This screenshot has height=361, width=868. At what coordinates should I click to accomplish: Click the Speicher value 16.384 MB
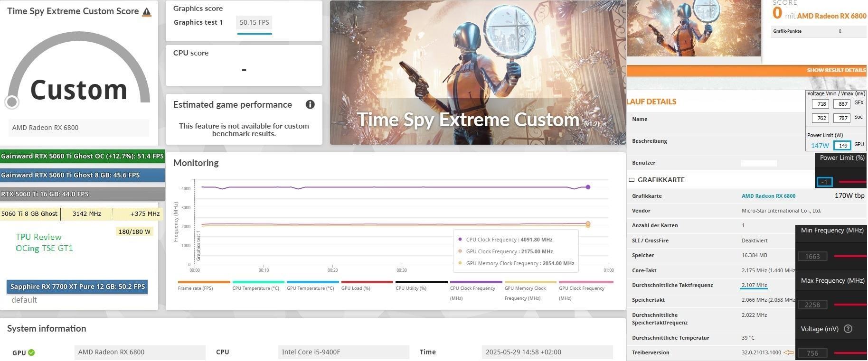click(x=754, y=255)
